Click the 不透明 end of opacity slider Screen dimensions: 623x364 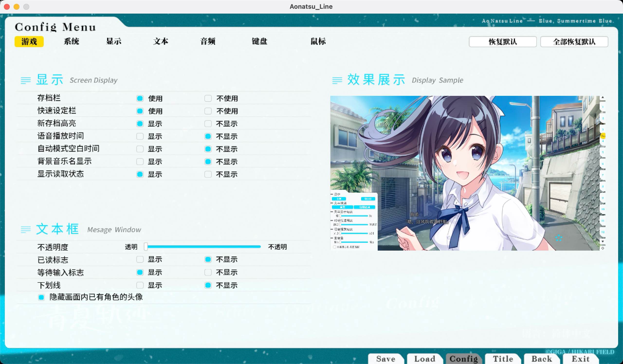coord(277,247)
